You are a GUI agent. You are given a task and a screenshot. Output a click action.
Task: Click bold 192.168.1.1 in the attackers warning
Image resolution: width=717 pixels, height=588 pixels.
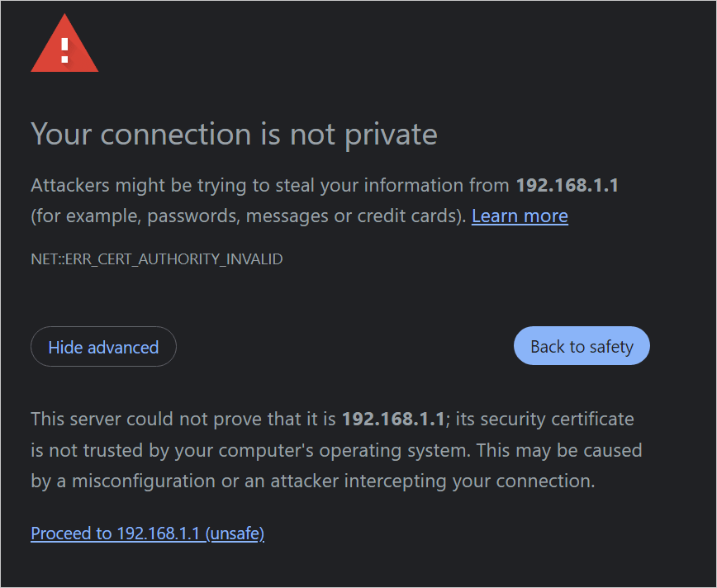coord(567,185)
